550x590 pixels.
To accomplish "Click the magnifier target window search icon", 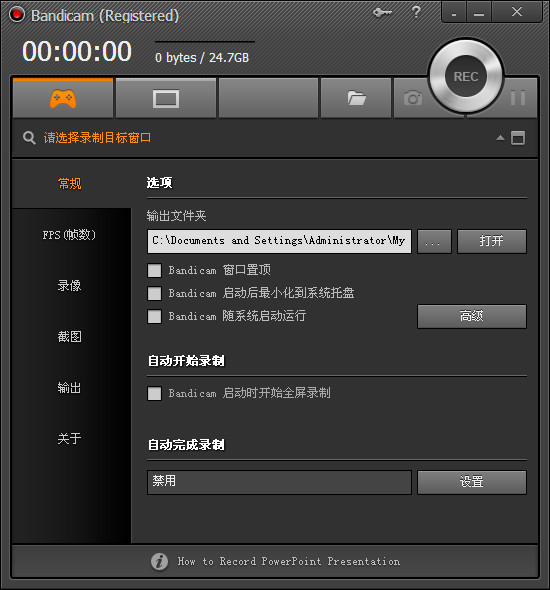I will pos(29,138).
